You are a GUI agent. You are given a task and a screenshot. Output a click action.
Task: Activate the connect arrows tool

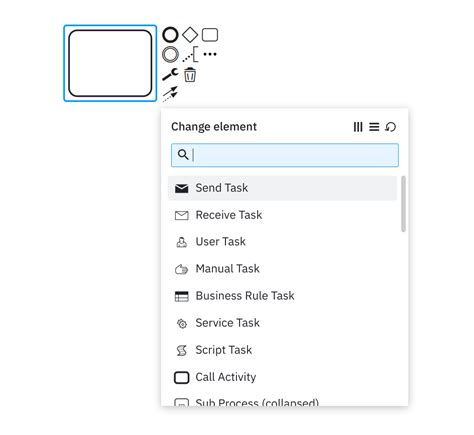170,94
